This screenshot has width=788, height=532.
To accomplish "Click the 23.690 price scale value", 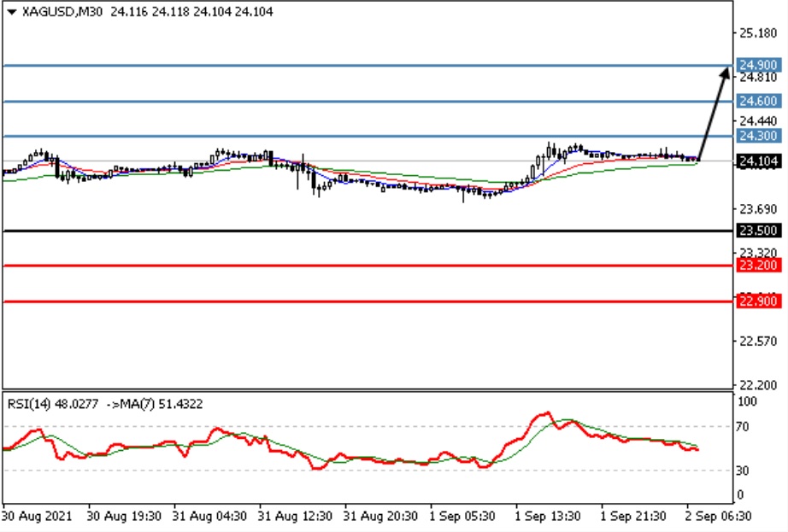I will pos(758,208).
